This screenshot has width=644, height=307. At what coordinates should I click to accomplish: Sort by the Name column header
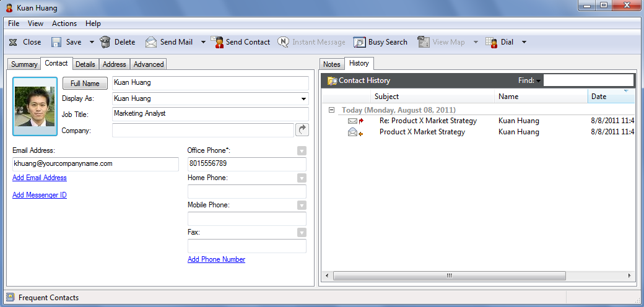541,97
